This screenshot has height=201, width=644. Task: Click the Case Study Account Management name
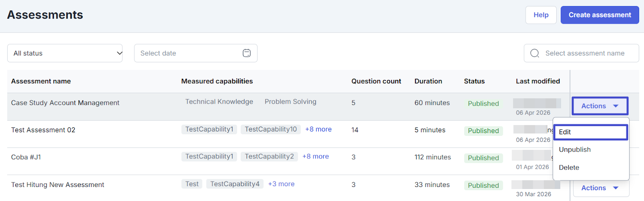pos(65,103)
